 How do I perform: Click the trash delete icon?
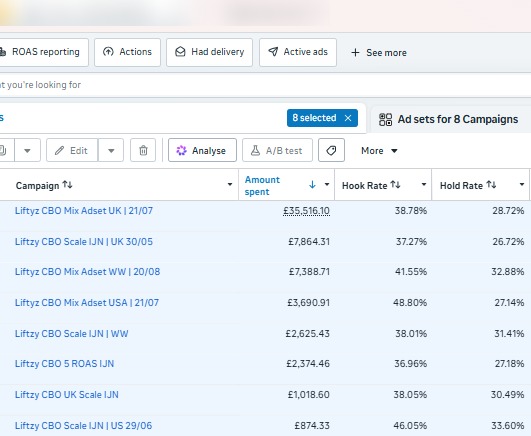pos(143,150)
